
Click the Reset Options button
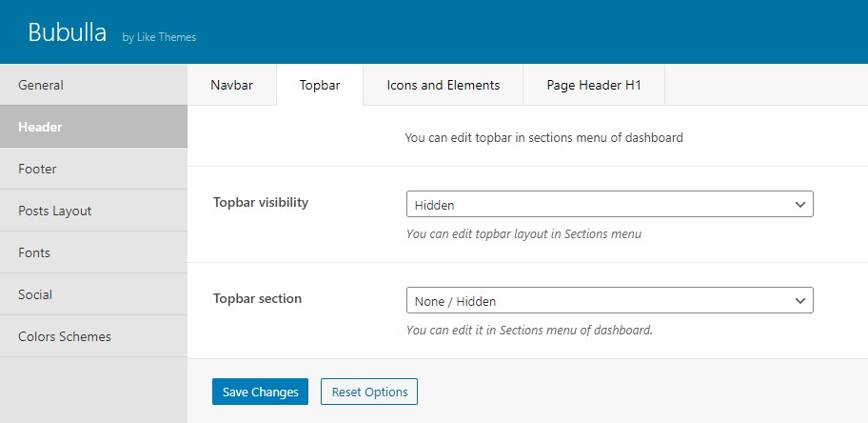(x=369, y=392)
